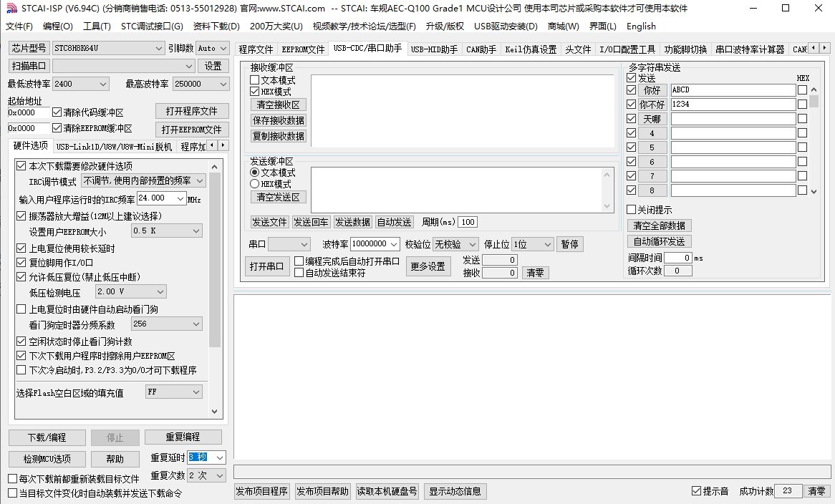Image resolution: width=835 pixels, height=504 pixels.
Task: Uncheck HEX模式 in the 接收缓冲区 section
Action: [x=254, y=92]
